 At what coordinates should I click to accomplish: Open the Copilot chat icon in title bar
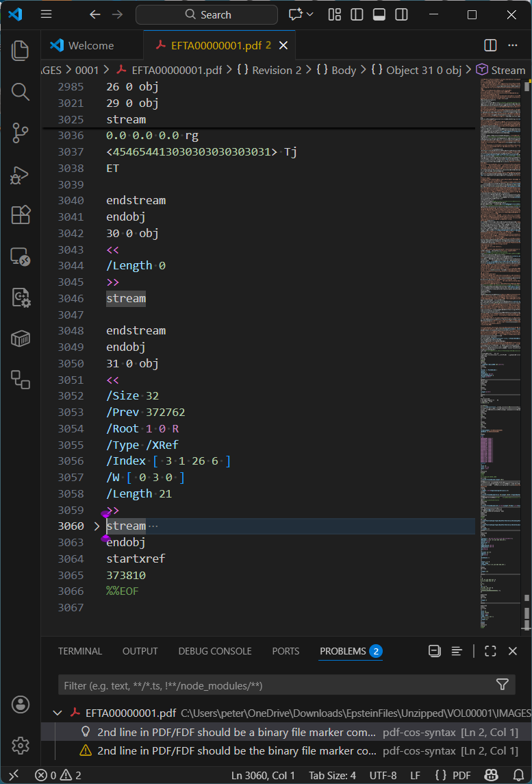coord(296,14)
